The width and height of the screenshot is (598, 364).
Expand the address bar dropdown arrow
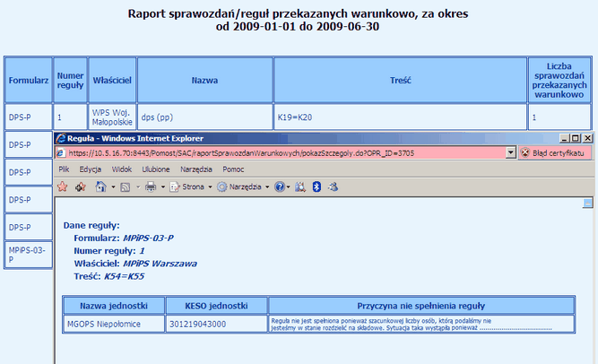pos(510,153)
